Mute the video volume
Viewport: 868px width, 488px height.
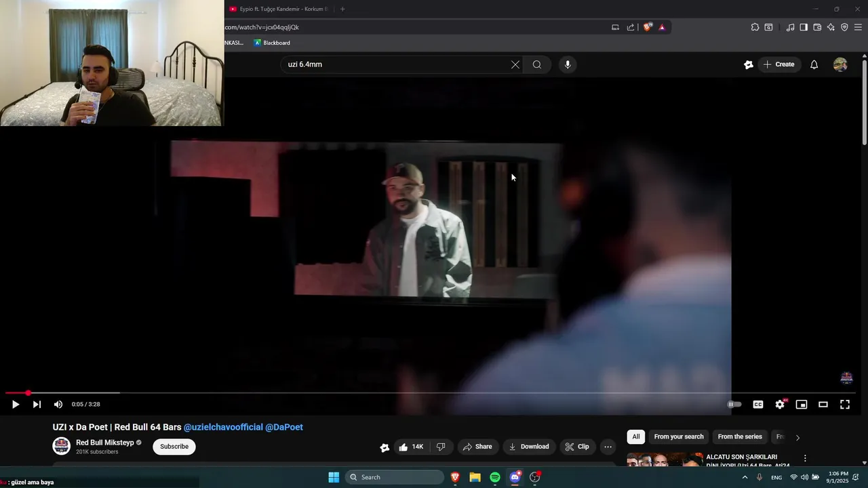click(x=58, y=405)
